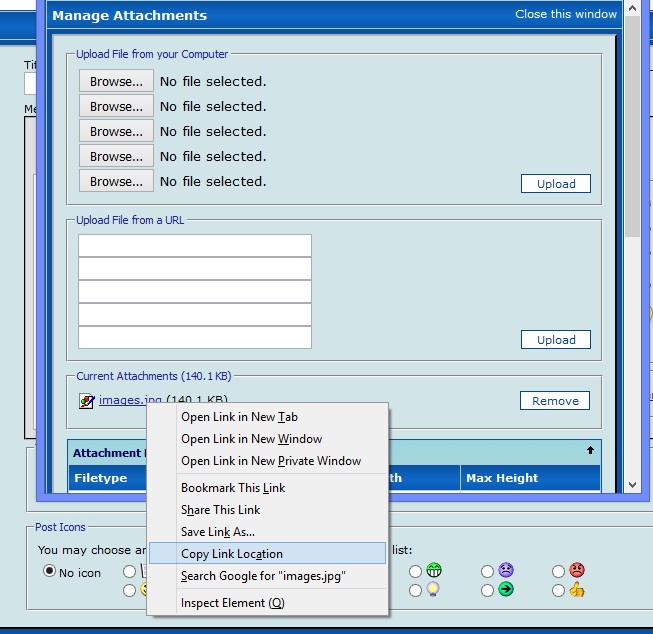Click the Post Icons legend label
This screenshot has height=634, width=653.
pos(60,527)
